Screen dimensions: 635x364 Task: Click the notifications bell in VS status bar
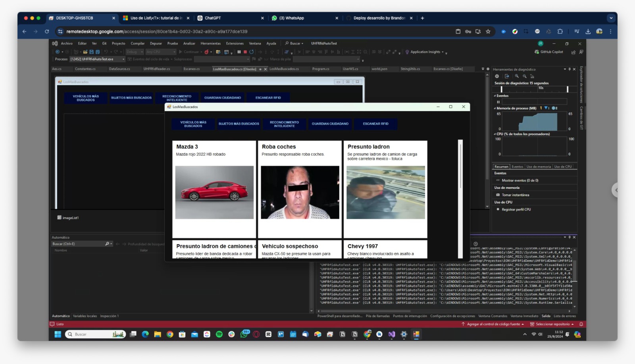(581, 324)
